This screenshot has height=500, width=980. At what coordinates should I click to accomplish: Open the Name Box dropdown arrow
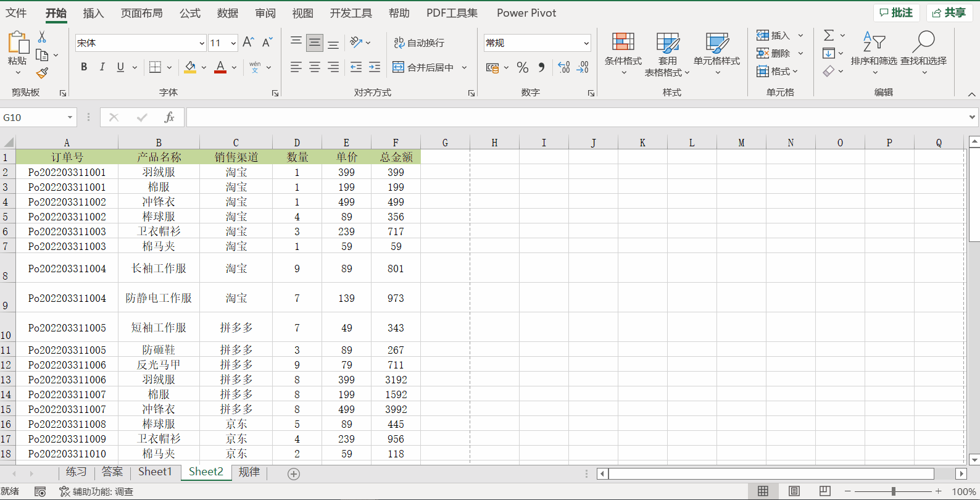tap(70, 117)
